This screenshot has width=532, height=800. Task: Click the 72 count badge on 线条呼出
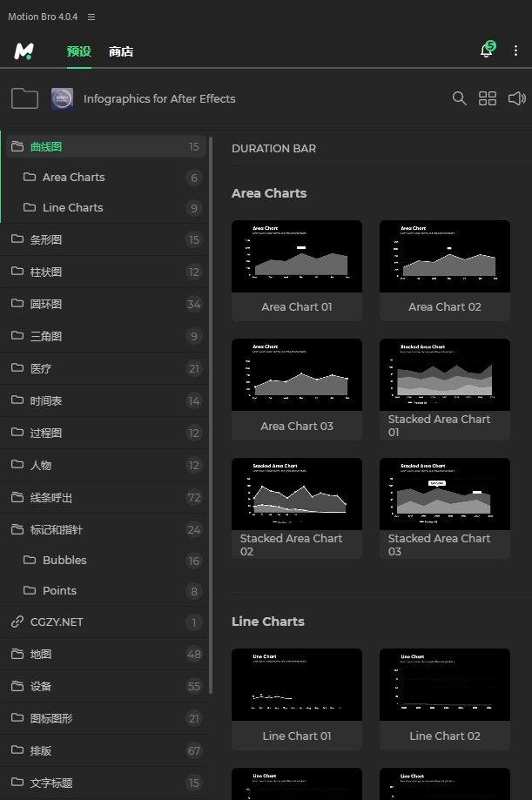coord(194,497)
